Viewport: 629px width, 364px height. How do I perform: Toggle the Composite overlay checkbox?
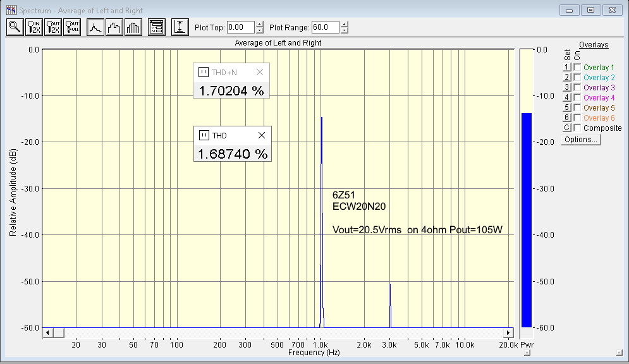pyautogui.click(x=577, y=128)
